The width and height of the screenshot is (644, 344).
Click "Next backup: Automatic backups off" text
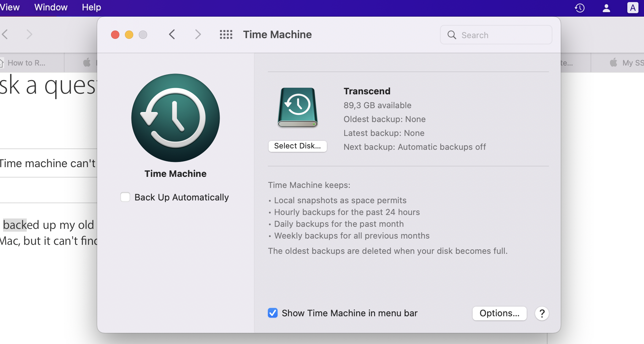coord(415,147)
